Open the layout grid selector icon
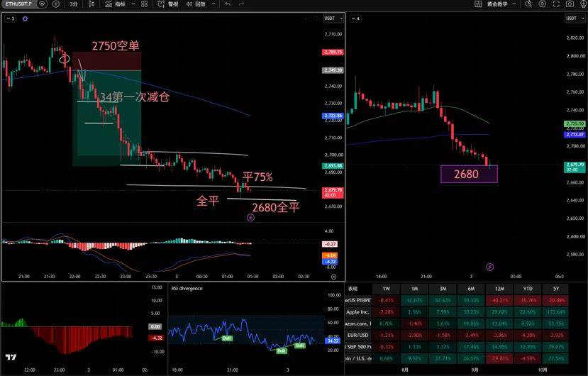This screenshot has width=588, height=376. pyautogui.click(x=478, y=4)
